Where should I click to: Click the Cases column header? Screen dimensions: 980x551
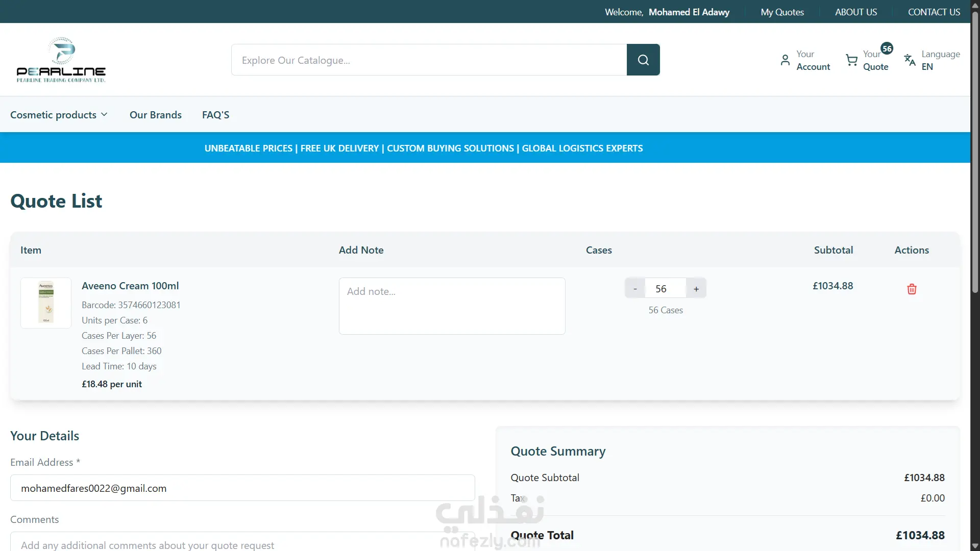point(599,250)
